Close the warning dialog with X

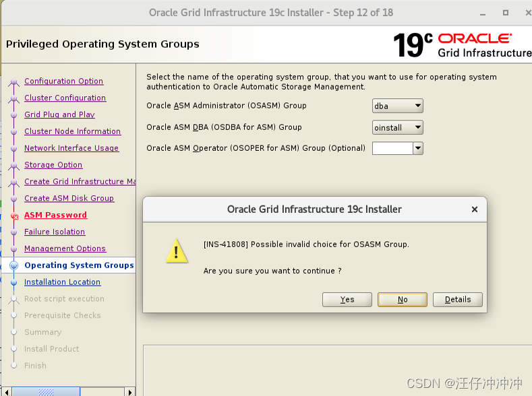[475, 209]
